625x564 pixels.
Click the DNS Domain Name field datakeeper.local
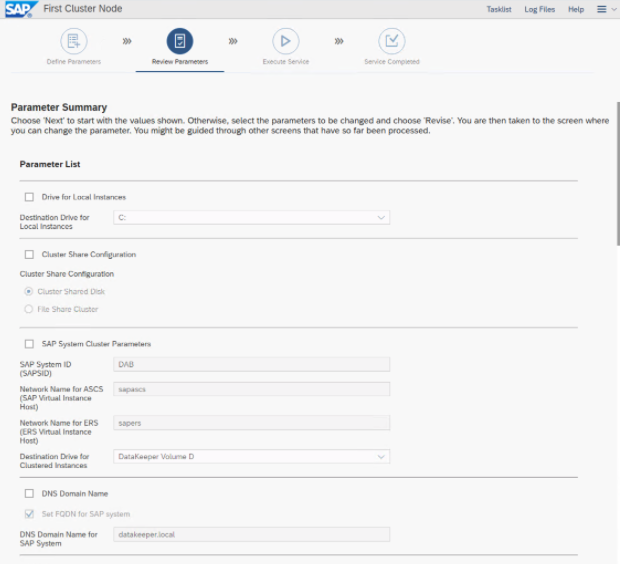click(x=252, y=535)
